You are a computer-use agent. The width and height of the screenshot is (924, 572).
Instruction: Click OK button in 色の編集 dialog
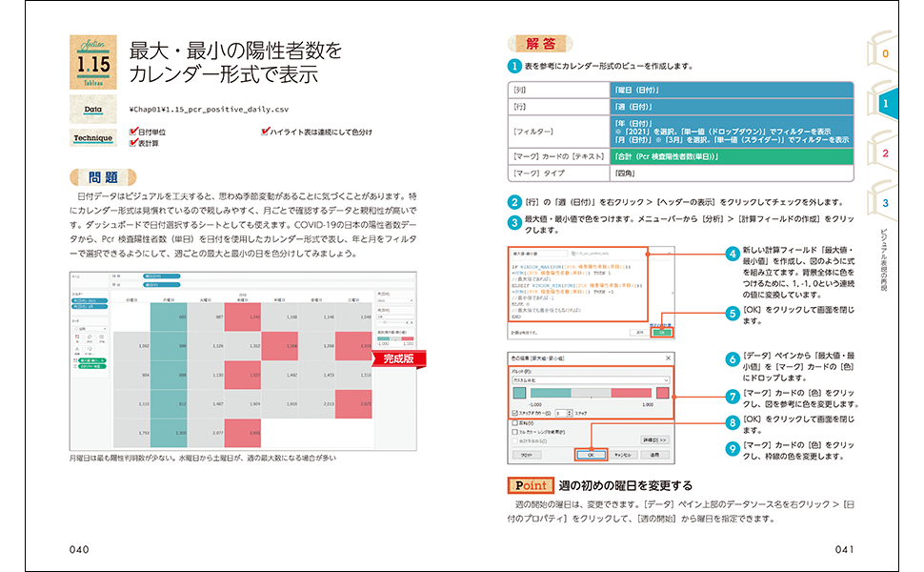coord(591,455)
